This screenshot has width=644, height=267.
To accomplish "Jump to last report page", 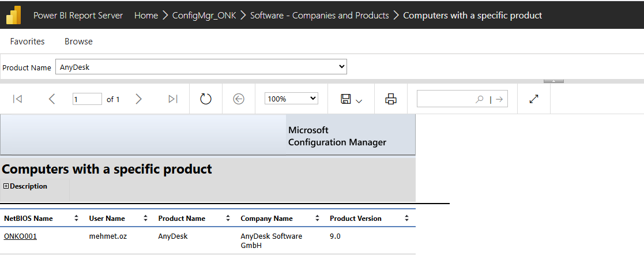I will pyautogui.click(x=173, y=99).
